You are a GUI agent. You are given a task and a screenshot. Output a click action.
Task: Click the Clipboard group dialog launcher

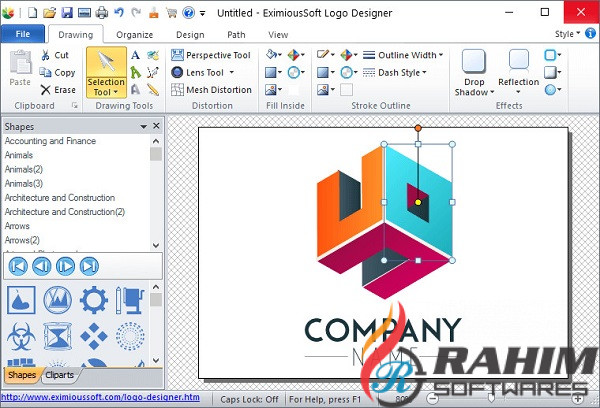click(x=75, y=105)
